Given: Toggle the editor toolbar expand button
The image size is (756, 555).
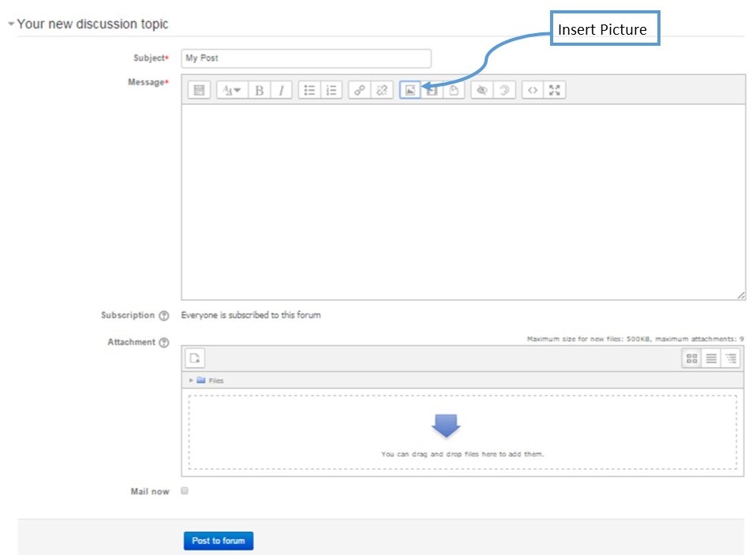Looking at the screenshot, I should [x=199, y=90].
